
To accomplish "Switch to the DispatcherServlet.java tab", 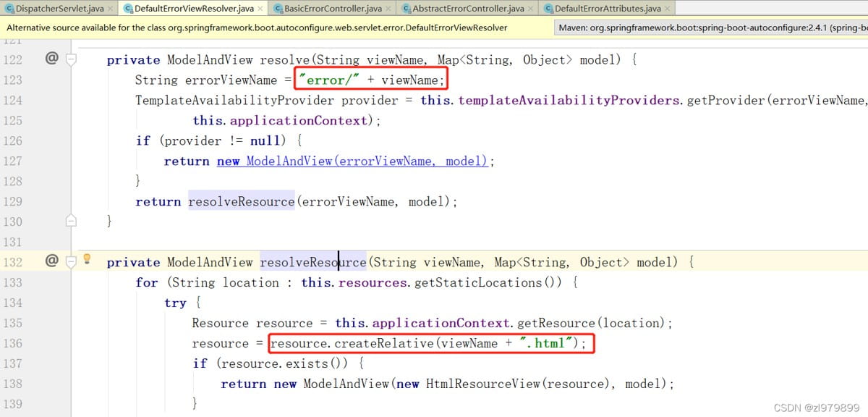I will 58,9.
